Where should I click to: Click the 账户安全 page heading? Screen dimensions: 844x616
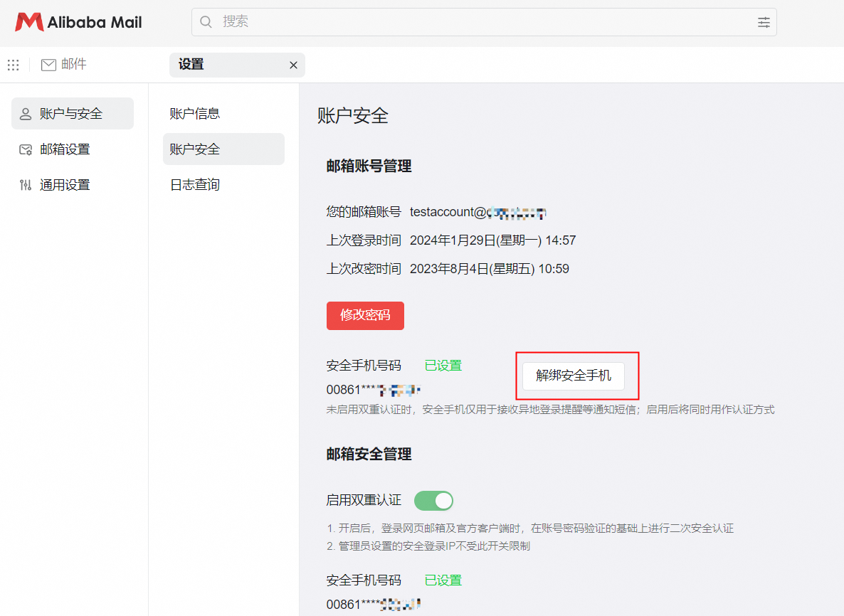point(352,116)
